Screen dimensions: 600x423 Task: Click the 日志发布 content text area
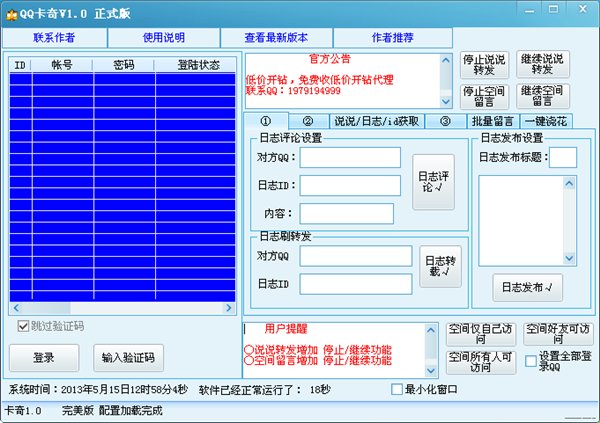[x=521, y=221]
